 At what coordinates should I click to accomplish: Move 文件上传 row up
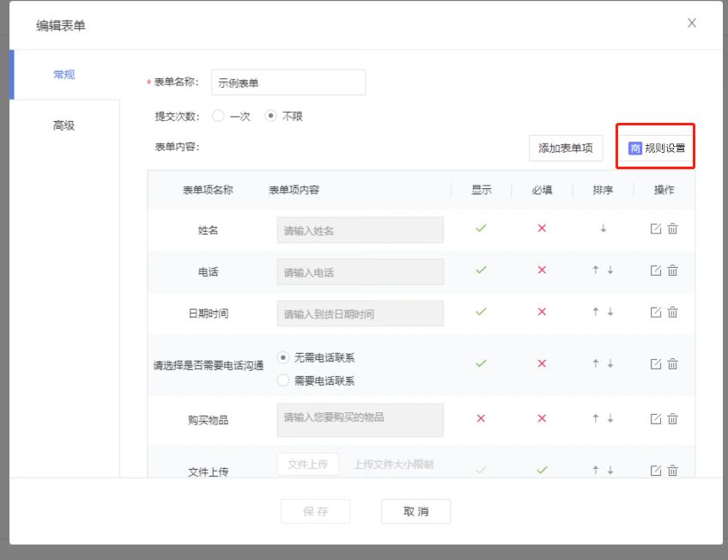(x=596, y=470)
